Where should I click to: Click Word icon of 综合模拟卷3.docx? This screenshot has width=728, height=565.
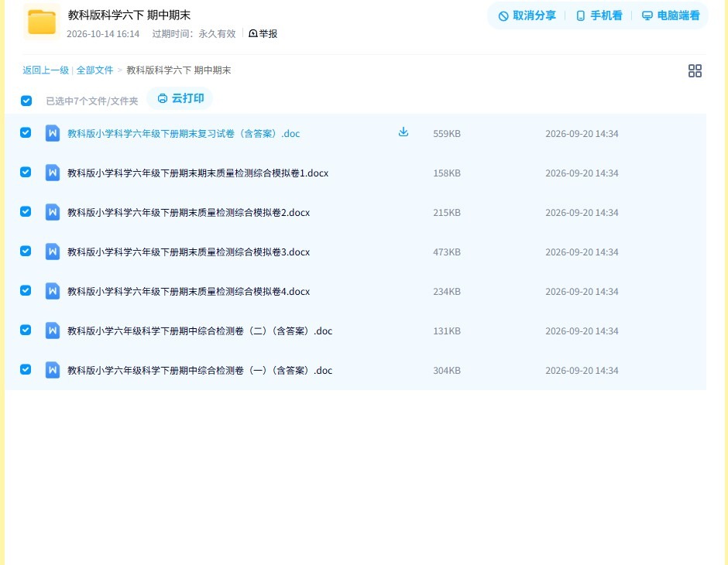pos(53,252)
